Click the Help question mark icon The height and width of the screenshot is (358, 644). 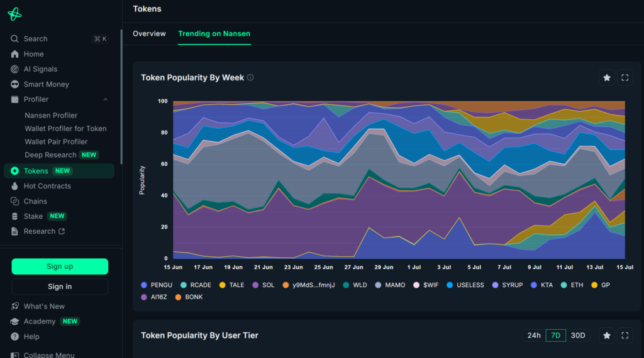pos(15,337)
